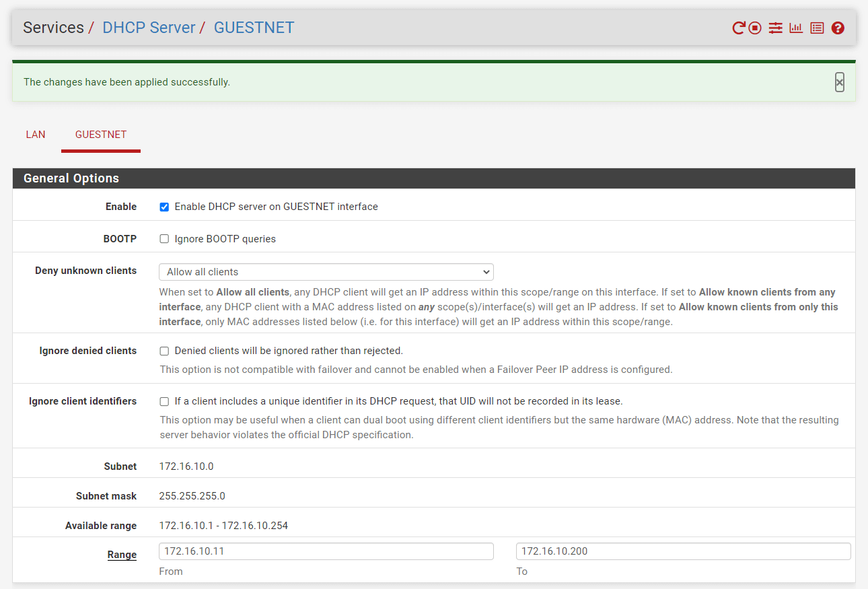Open related log entries icon

click(x=817, y=28)
